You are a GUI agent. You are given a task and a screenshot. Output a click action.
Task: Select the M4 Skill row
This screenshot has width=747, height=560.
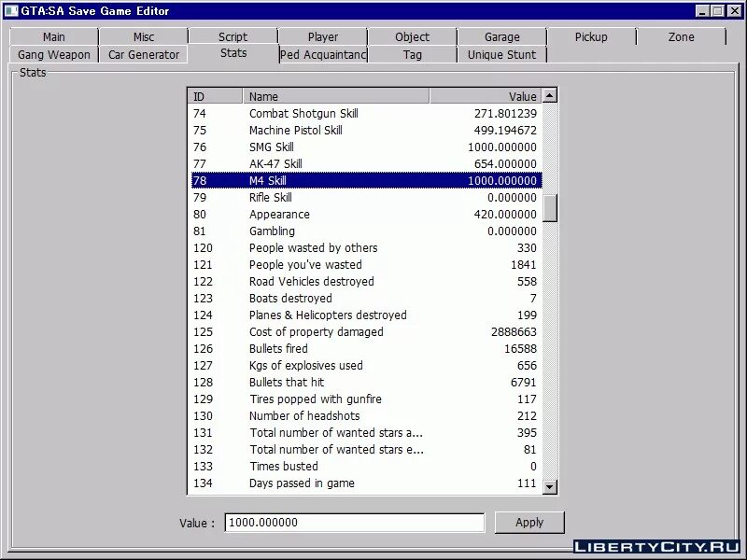point(366,180)
